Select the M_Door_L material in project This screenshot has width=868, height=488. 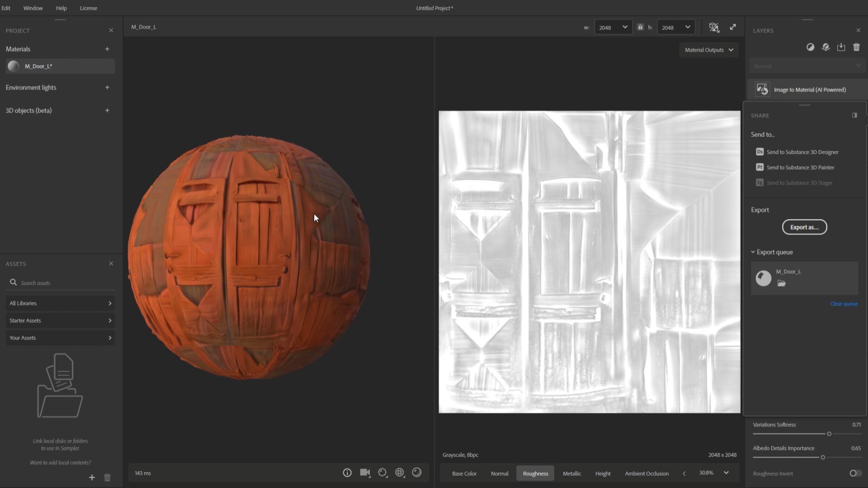(60, 66)
